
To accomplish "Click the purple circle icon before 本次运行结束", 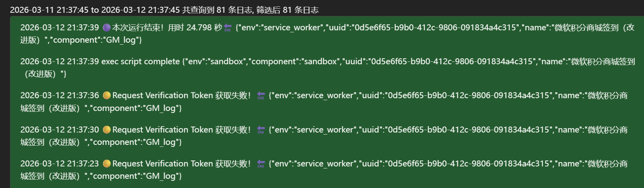I will pyautogui.click(x=107, y=28).
